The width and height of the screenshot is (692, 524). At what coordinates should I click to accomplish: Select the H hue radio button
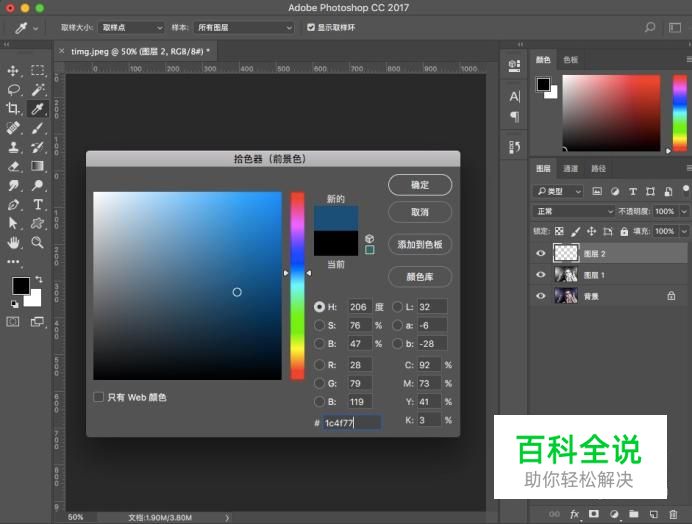point(319,307)
